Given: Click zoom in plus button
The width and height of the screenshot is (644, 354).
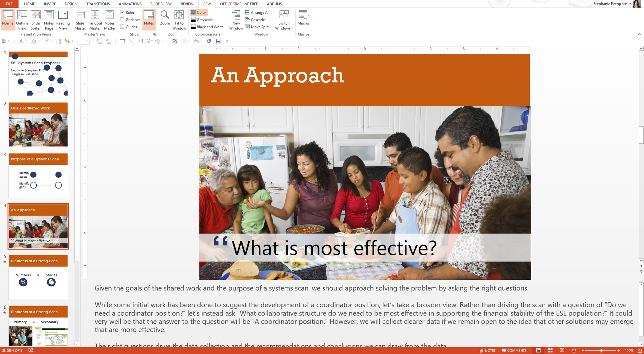Looking at the screenshot, I should tap(619, 350).
